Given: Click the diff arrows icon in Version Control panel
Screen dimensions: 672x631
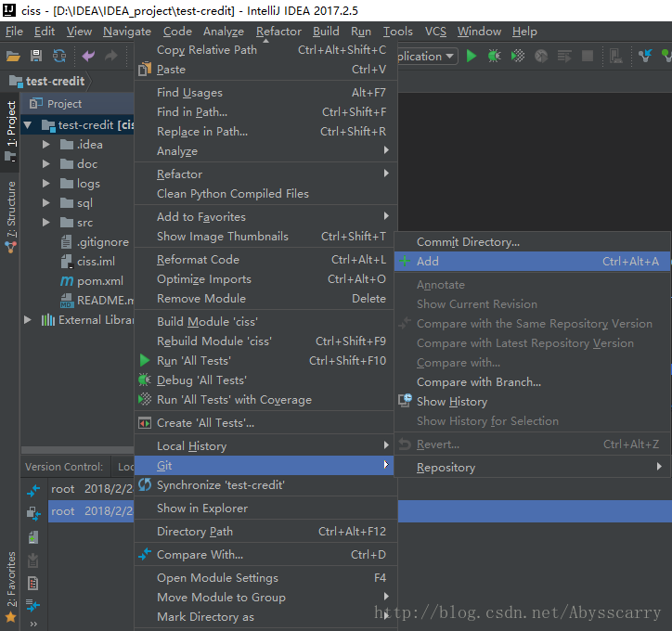Looking at the screenshot, I should click(33, 490).
